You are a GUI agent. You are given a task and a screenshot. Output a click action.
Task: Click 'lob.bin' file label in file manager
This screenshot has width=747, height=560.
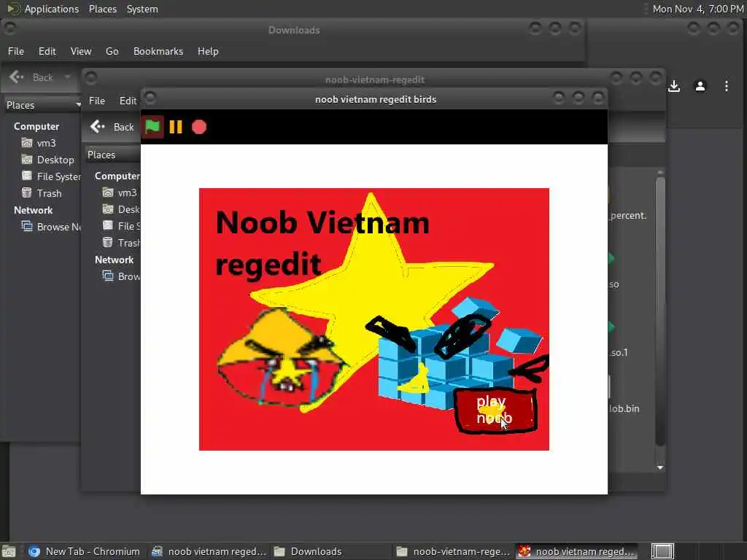(x=624, y=408)
